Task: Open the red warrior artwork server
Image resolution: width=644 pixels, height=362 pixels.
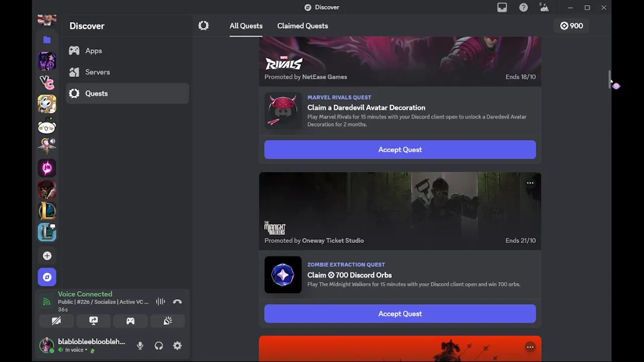Action: pyautogui.click(x=47, y=190)
